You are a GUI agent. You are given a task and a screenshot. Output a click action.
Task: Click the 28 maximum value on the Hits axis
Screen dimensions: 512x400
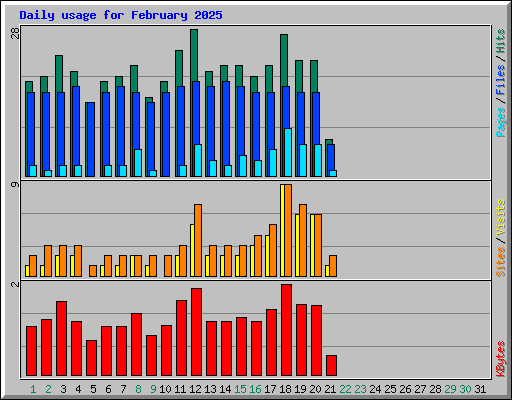(x=15, y=33)
